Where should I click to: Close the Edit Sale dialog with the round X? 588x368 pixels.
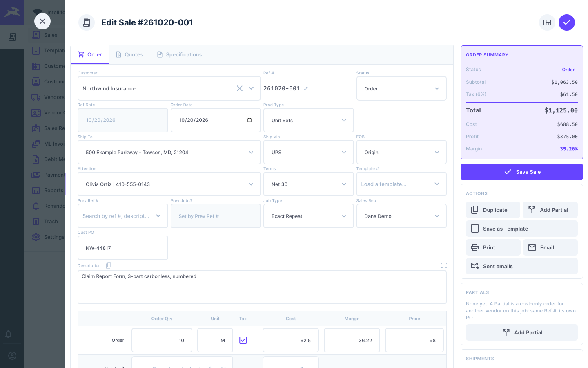tap(42, 21)
